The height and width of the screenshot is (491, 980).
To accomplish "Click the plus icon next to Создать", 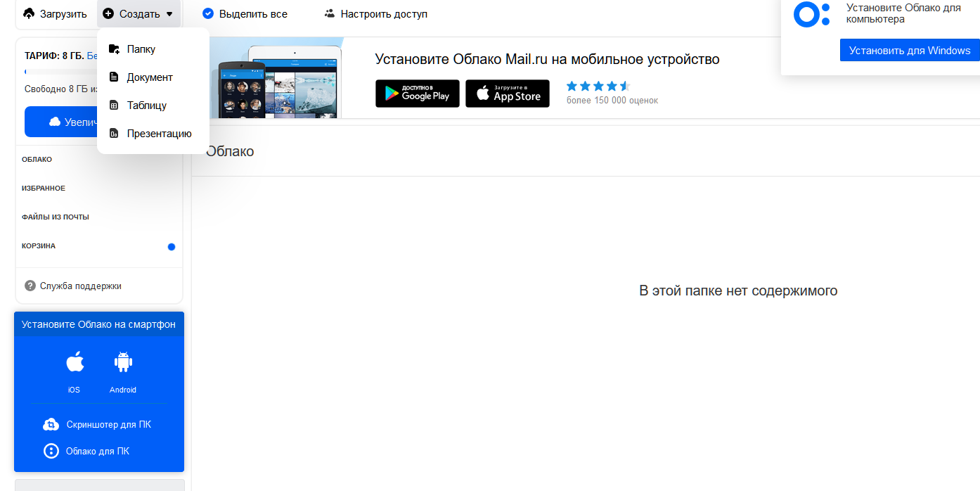I will pyautogui.click(x=108, y=14).
